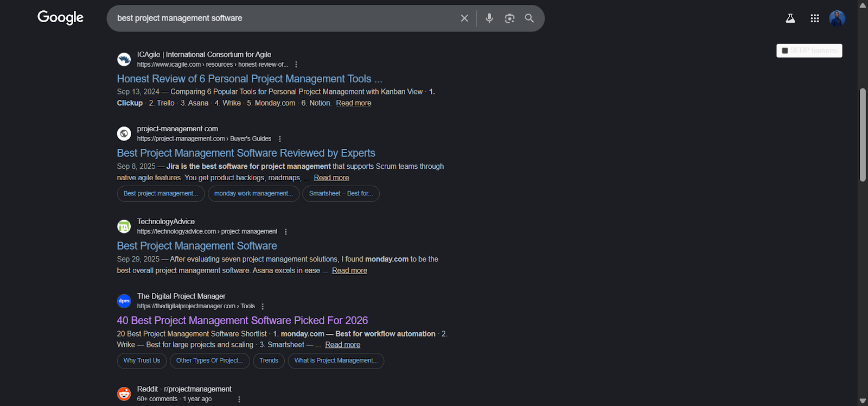The image size is (868, 406).
Task: Click the 'ICAgile | International Consortium for Agile' site name
Action: coord(204,54)
